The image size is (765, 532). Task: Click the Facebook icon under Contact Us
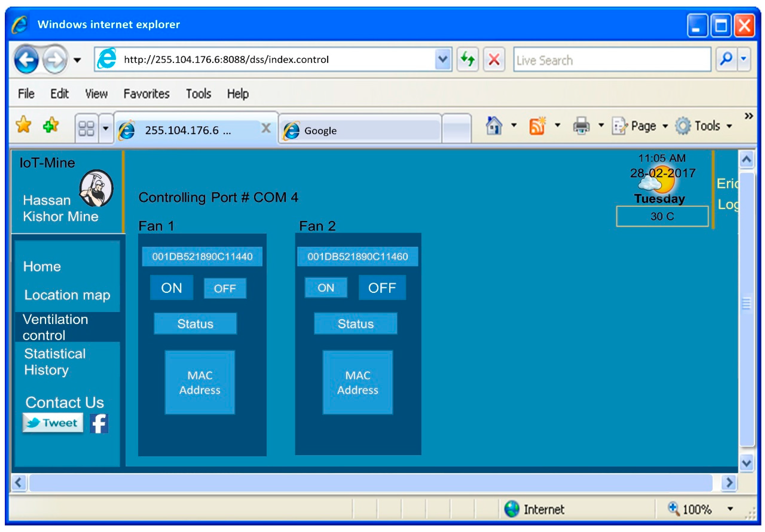click(x=99, y=423)
